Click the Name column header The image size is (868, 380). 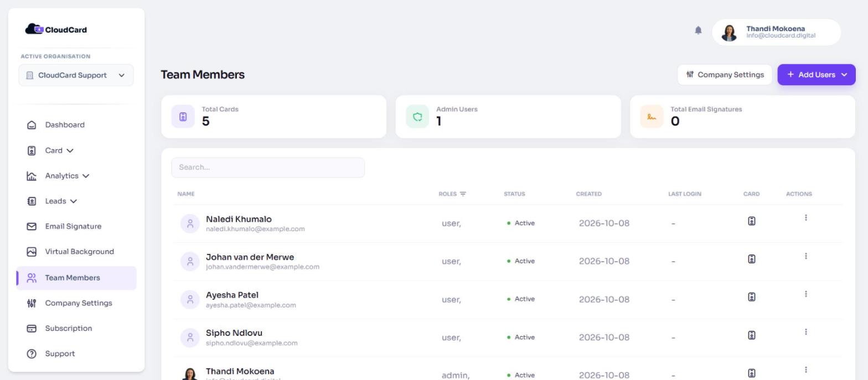(186, 194)
